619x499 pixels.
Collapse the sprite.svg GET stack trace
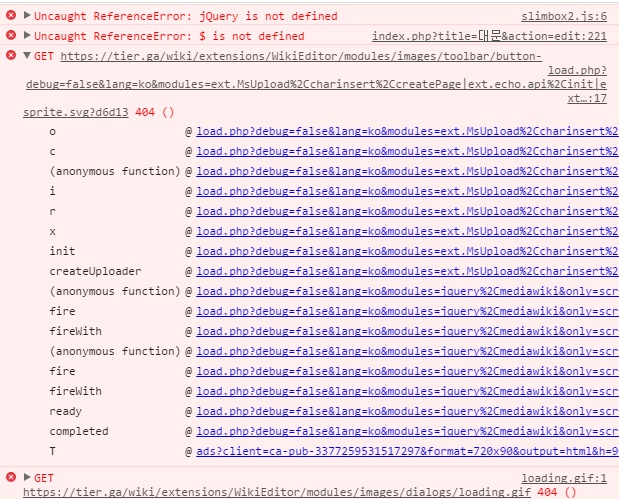27,57
